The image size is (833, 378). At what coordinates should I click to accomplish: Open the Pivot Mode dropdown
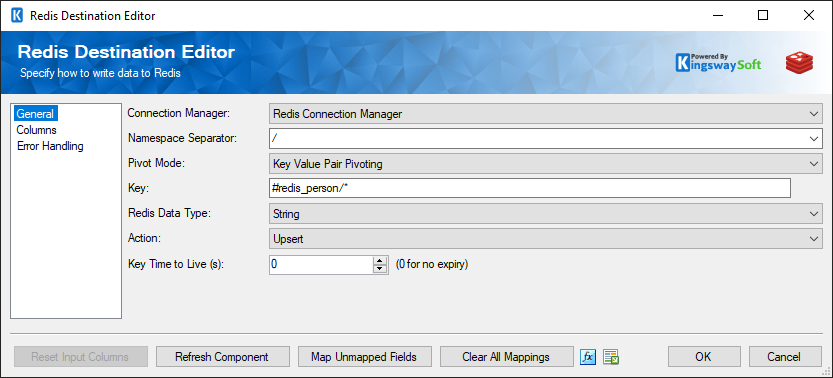[546, 164]
